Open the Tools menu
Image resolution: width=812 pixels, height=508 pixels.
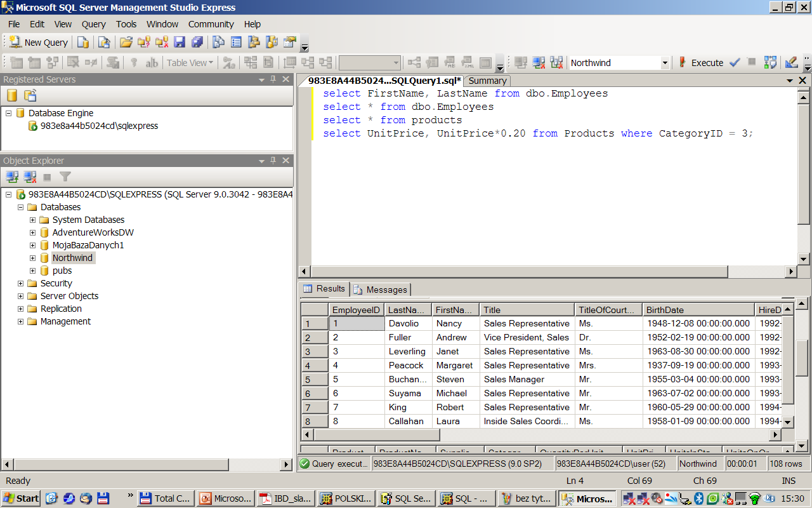(126, 24)
